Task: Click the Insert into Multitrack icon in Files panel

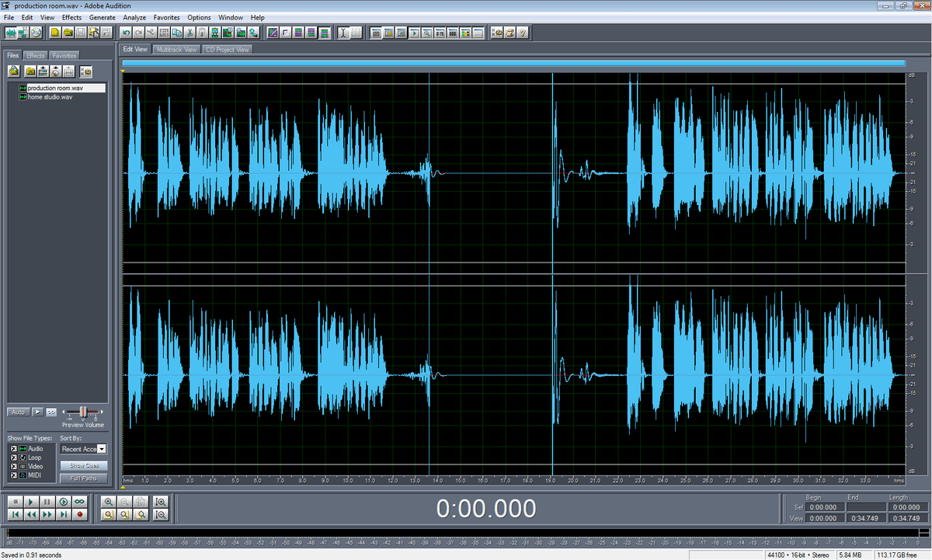Action: coord(43,71)
